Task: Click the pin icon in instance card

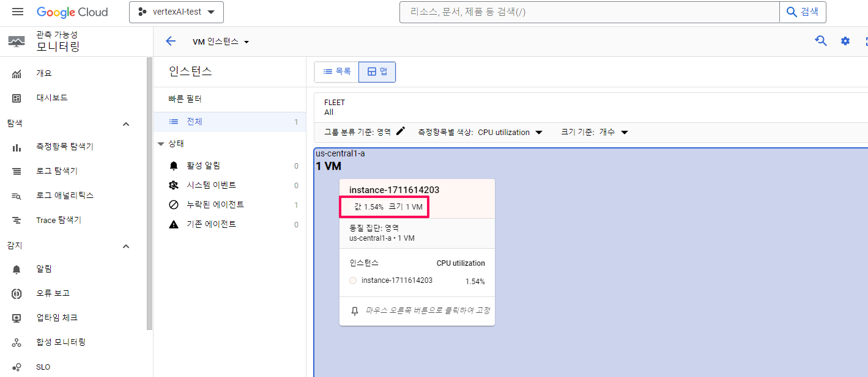Action: [354, 311]
